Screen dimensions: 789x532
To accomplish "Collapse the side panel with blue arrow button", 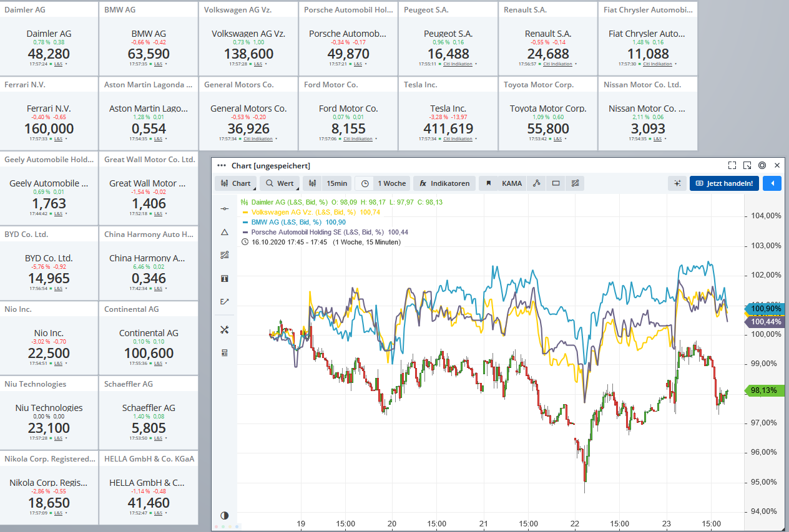I will pyautogui.click(x=772, y=183).
